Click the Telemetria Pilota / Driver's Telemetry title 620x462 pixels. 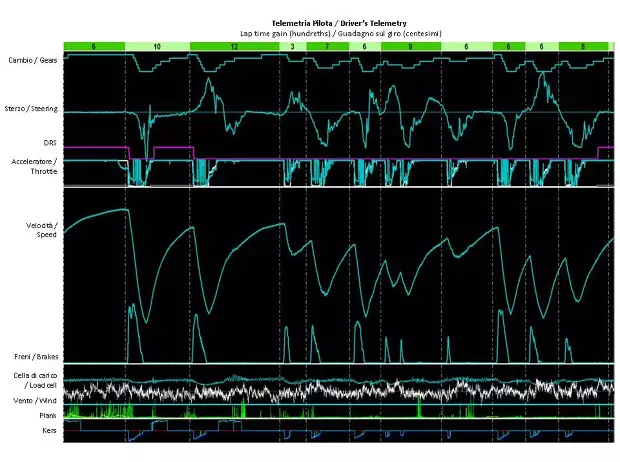pyautogui.click(x=339, y=23)
